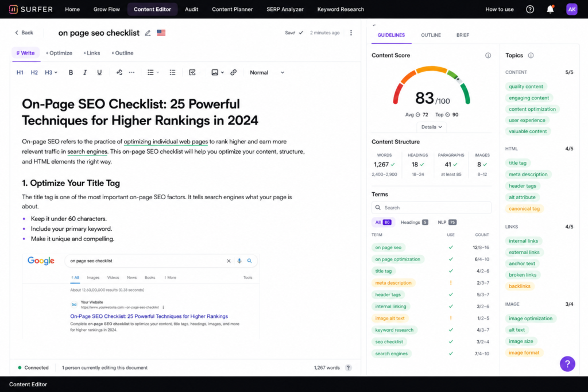This screenshot has height=392, width=588.
Task: Select the 'meta description' term chip in Terms
Action: tap(393, 283)
